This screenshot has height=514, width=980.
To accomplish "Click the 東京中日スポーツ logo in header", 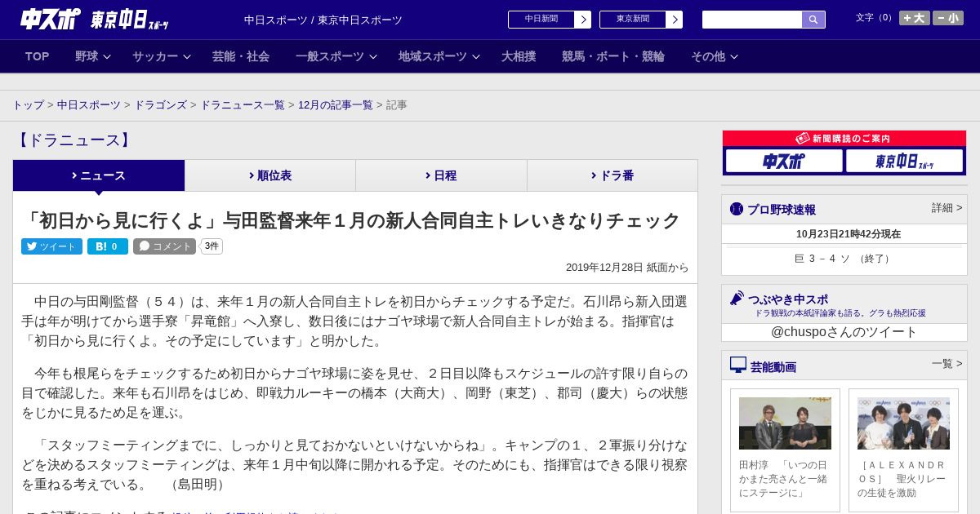I will [129, 20].
